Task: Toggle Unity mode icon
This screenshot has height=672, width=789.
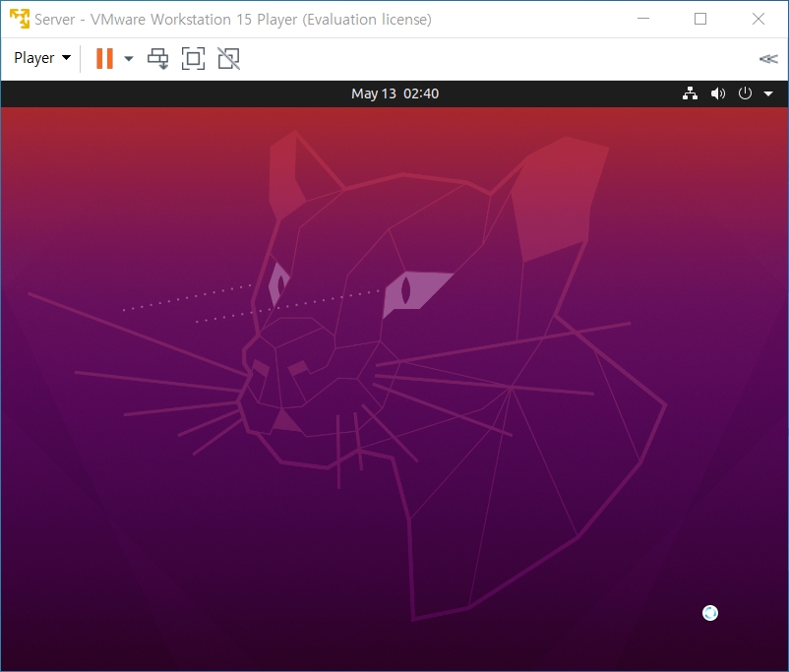Action: [228, 58]
